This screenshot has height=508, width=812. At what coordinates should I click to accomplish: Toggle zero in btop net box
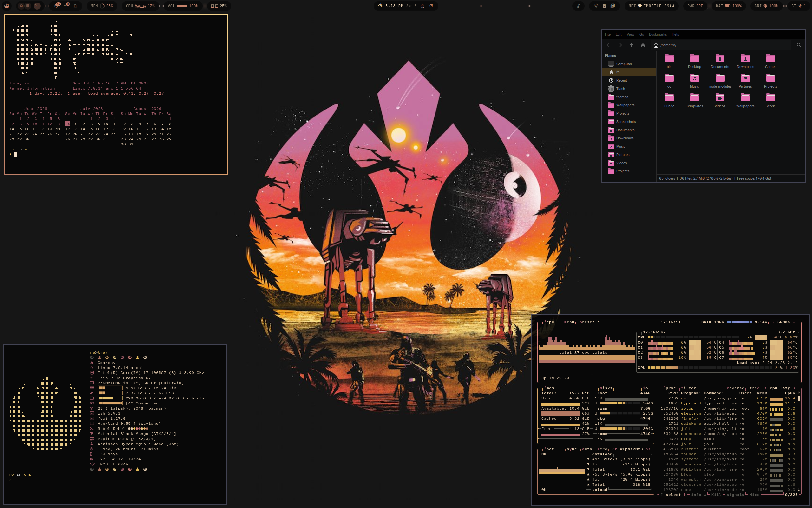pos(602,449)
